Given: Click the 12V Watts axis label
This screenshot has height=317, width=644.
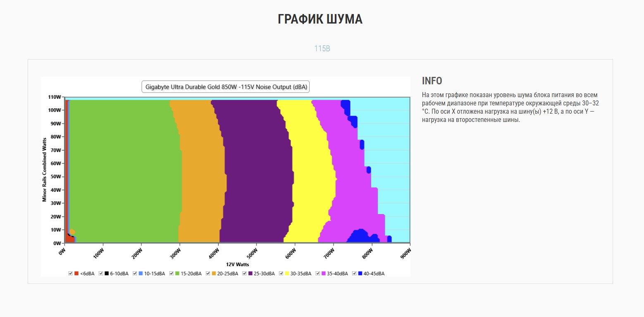Looking at the screenshot, I should (237, 265).
